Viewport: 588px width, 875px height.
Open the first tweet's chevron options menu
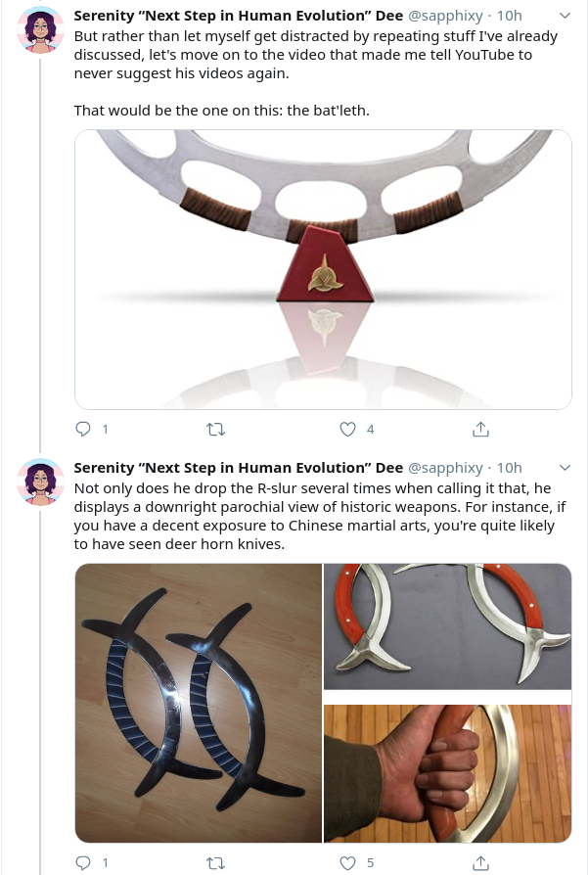pos(565,16)
